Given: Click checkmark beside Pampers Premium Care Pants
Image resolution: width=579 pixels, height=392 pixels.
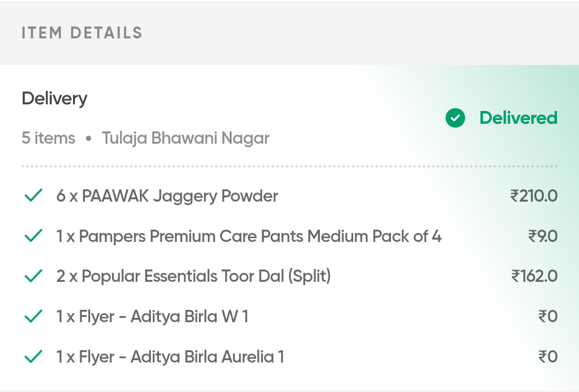Looking at the screenshot, I should [x=33, y=236].
